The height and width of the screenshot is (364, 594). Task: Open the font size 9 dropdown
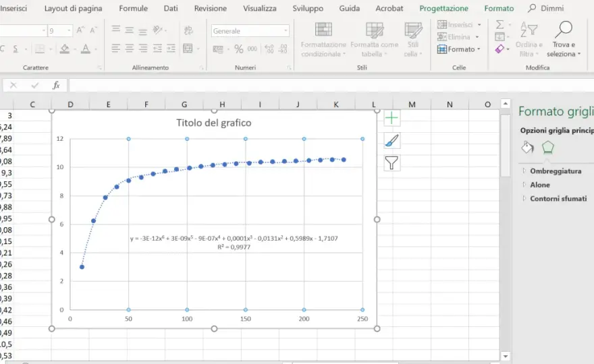69,30
